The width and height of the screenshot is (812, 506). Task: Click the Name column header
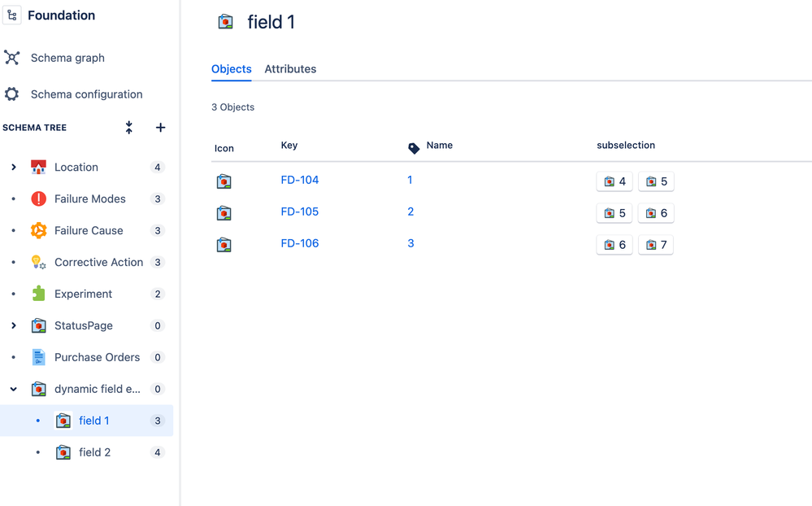(439, 146)
